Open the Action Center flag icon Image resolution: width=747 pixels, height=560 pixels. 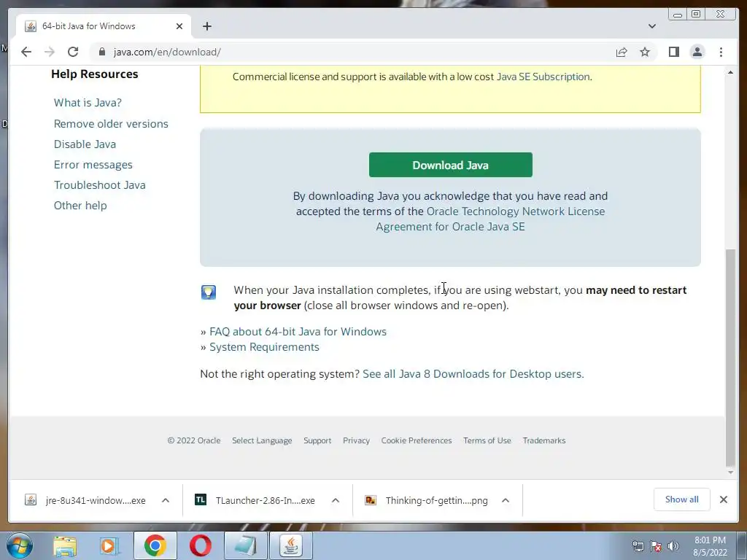tap(656, 546)
